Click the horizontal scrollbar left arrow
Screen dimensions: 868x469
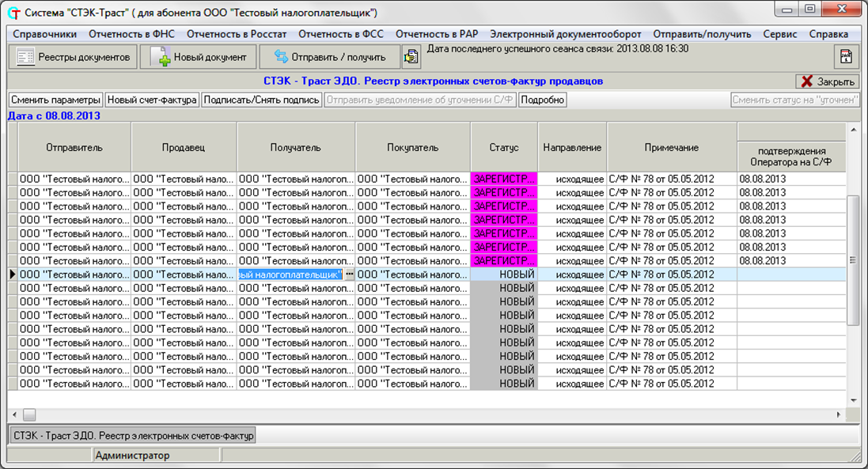(14, 414)
